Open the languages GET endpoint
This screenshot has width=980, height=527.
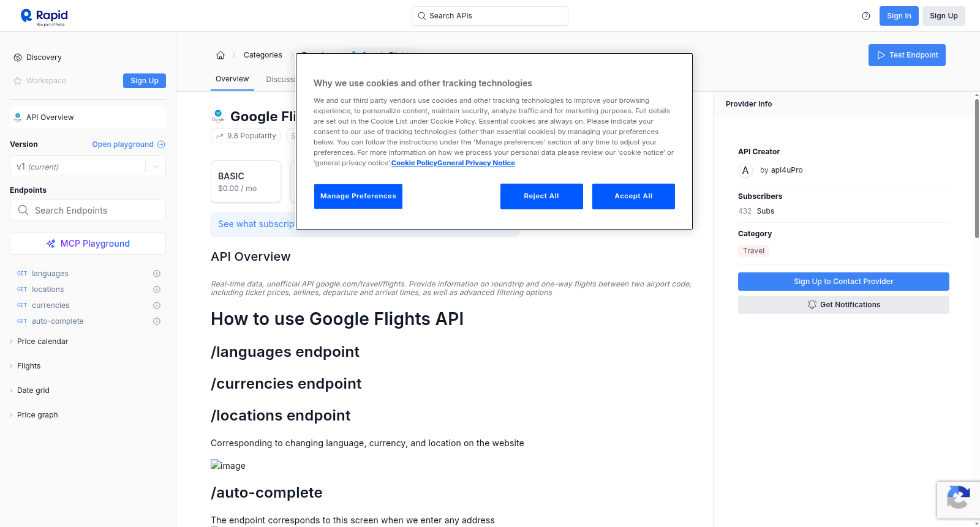pos(50,274)
